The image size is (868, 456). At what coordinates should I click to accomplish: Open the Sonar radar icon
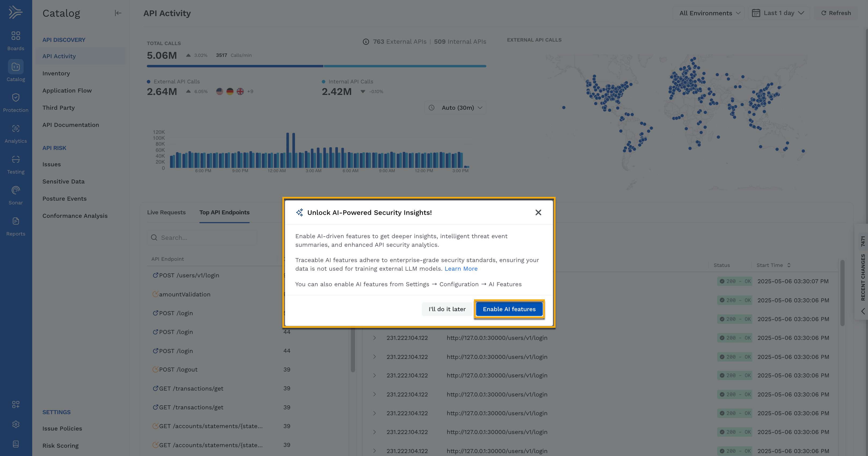point(16,190)
